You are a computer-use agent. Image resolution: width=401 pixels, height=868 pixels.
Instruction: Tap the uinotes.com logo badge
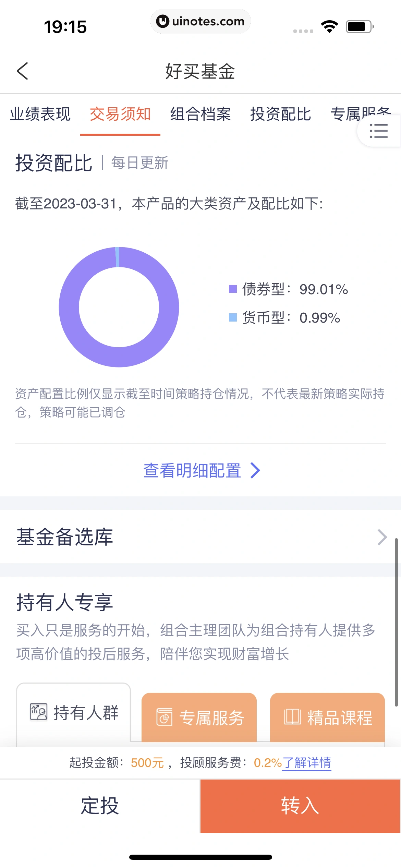coord(162,21)
